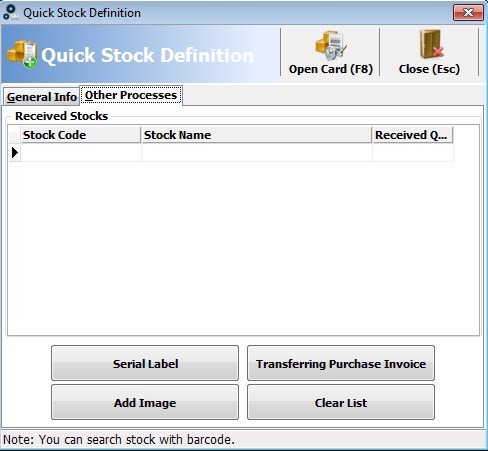Click the Add Image button
This screenshot has height=451, width=488.
point(145,402)
